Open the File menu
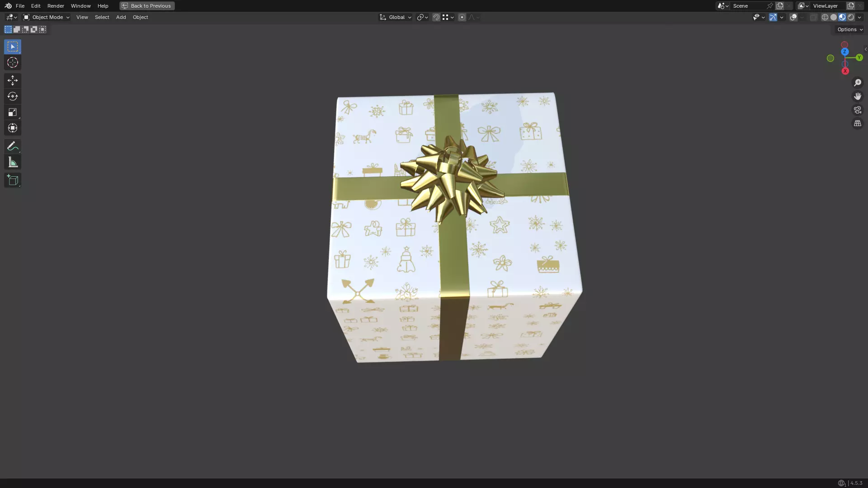 20,6
